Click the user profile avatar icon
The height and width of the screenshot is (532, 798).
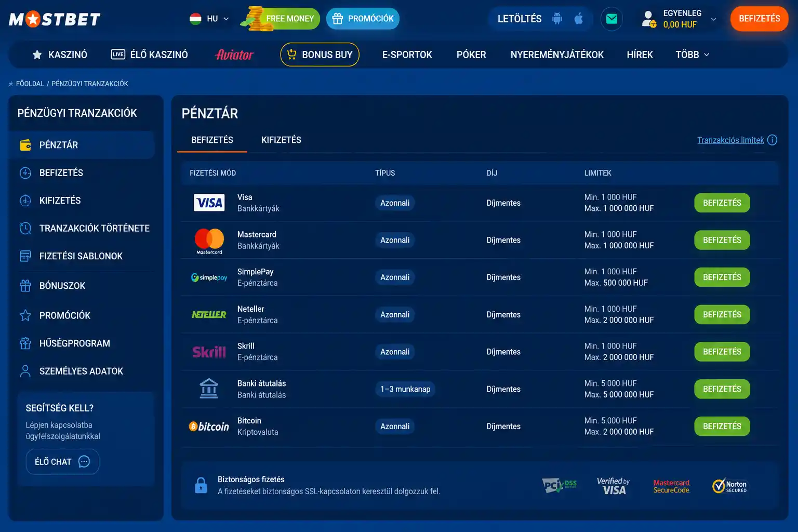[x=649, y=19]
